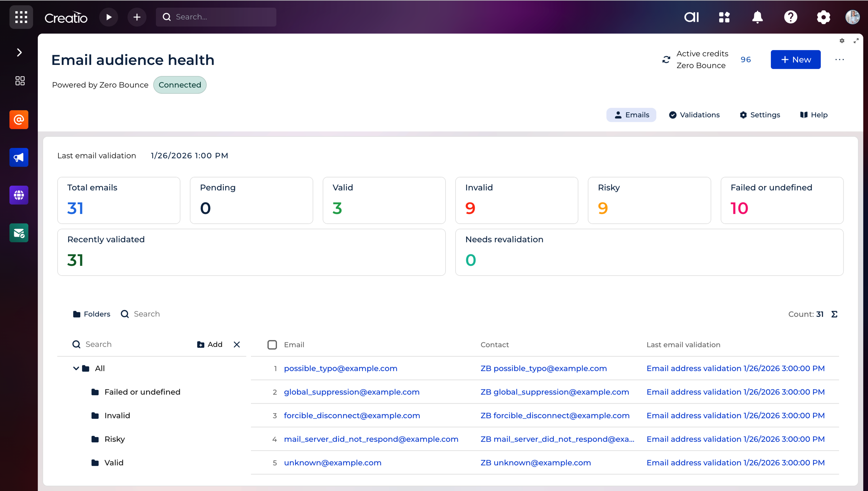Image resolution: width=868 pixels, height=491 pixels.
Task: Click the top global search field
Action: coord(223,17)
